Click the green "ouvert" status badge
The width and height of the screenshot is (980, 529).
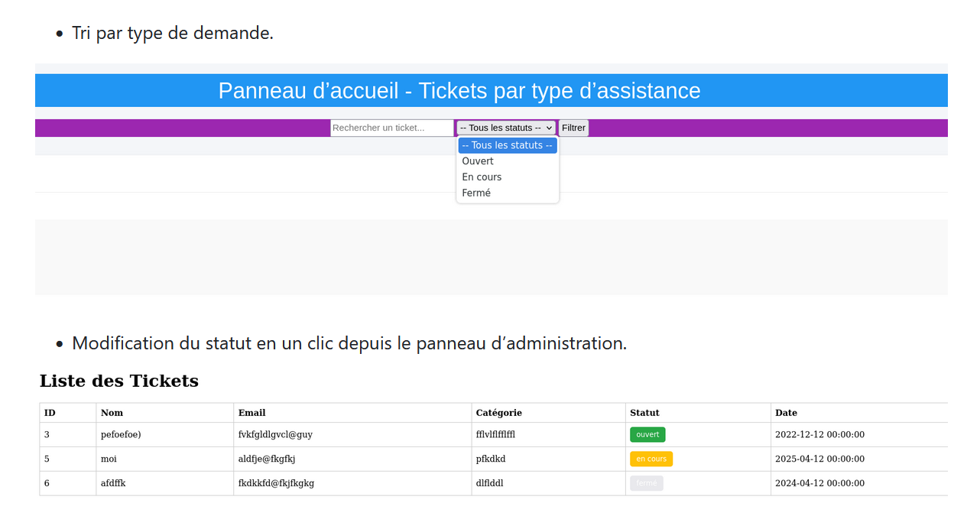click(647, 434)
